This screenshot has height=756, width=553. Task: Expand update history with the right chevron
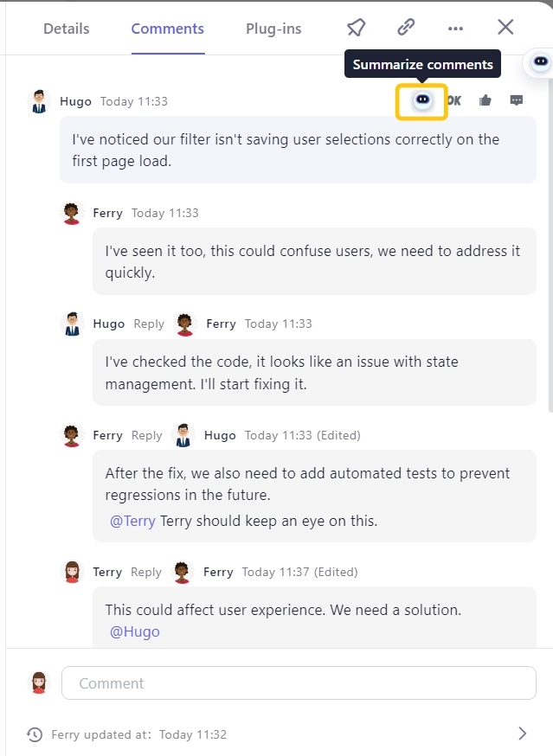(522, 734)
